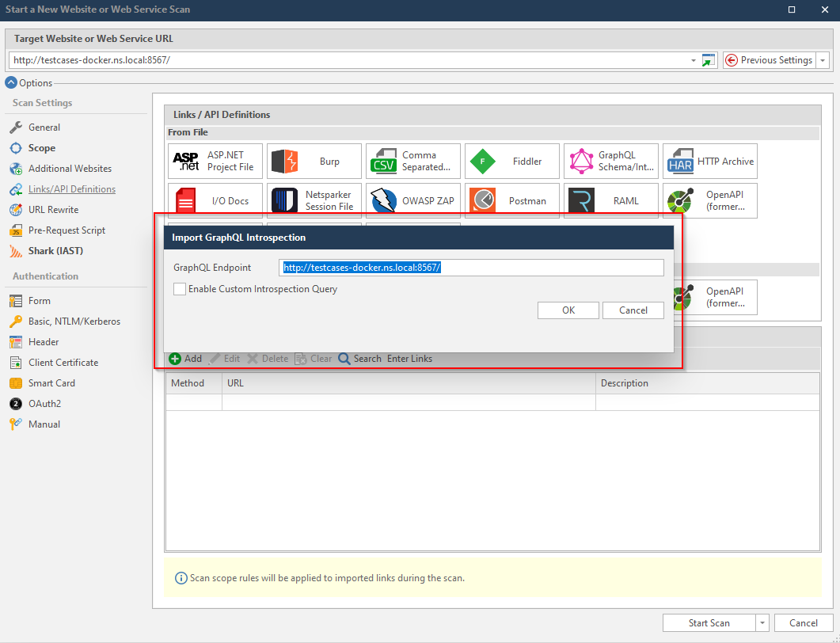Collapse the Options section
The height and width of the screenshot is (643, 840).
click(11, 82)
